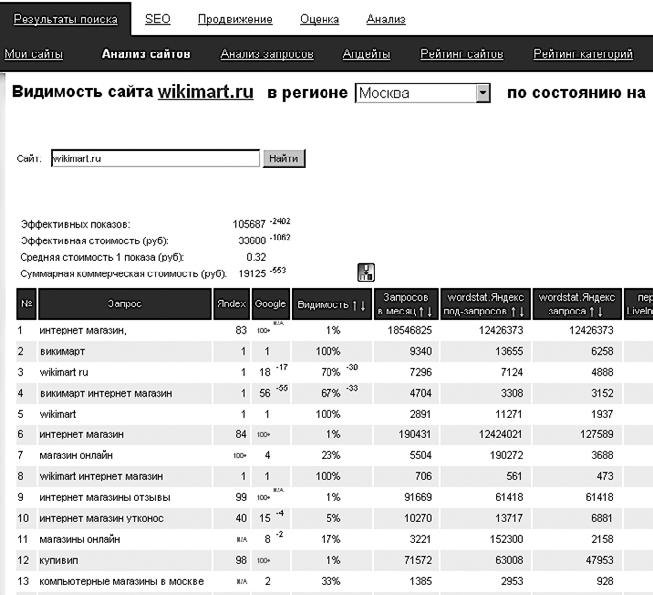Sort Запросов в месяц ascending arrow
The width and height of the screenshot is (653, 595).
tap(420, 312)
